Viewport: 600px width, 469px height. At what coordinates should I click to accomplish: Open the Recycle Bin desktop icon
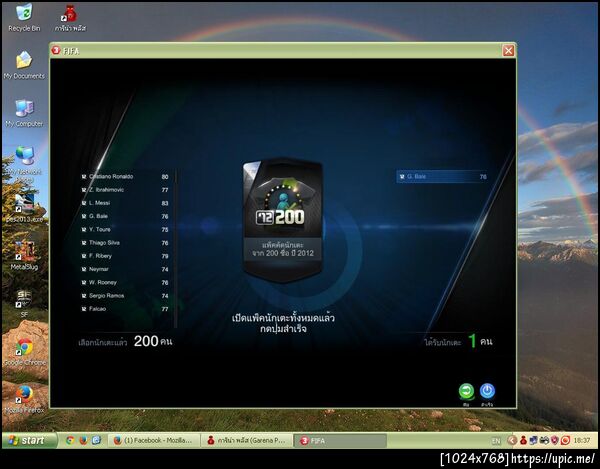pos(24,18)
